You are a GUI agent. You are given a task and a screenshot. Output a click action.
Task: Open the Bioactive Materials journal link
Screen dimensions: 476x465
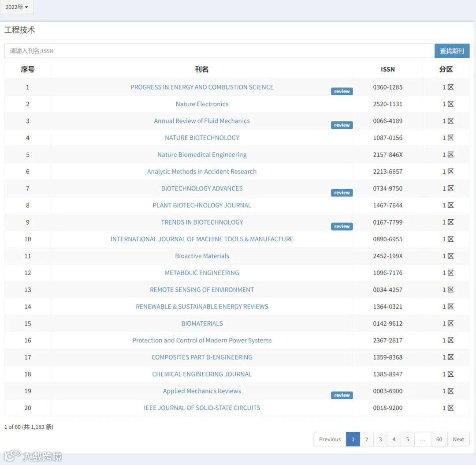[202, 256]
